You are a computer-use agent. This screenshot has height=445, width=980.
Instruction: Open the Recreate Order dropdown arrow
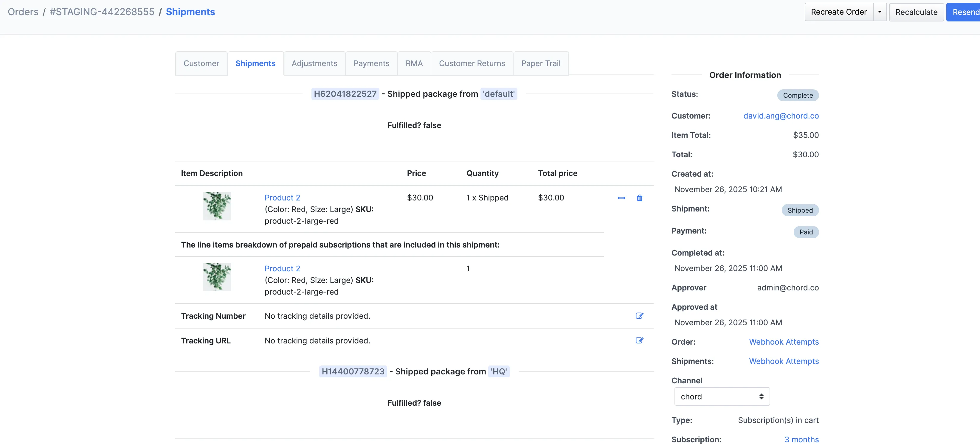880,12
